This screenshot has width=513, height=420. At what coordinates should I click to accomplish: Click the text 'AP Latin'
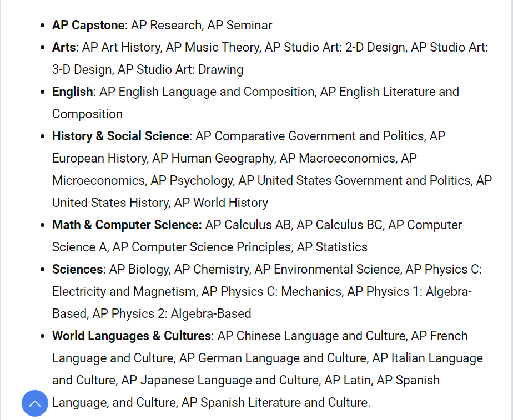coord(348,380)
